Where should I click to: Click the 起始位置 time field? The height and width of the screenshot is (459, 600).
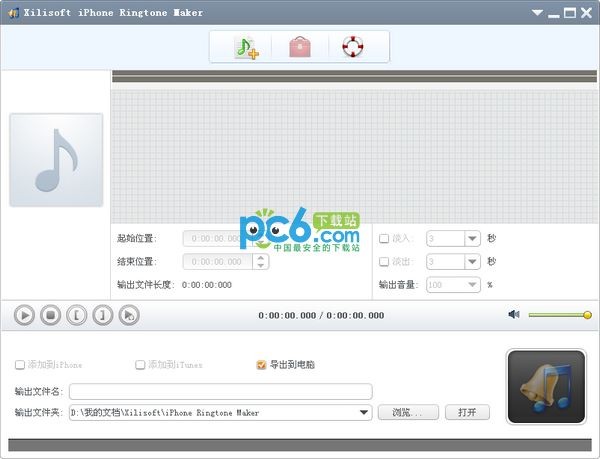(218, 239)
